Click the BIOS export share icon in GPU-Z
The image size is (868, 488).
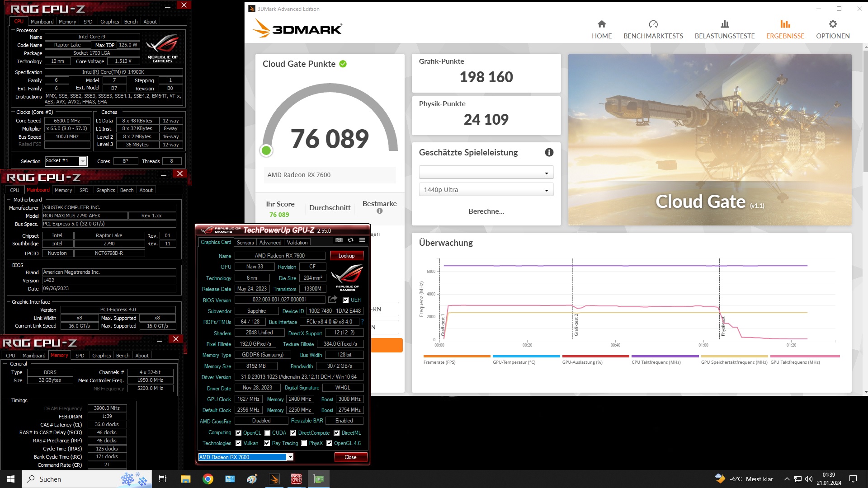pos(333,300)
